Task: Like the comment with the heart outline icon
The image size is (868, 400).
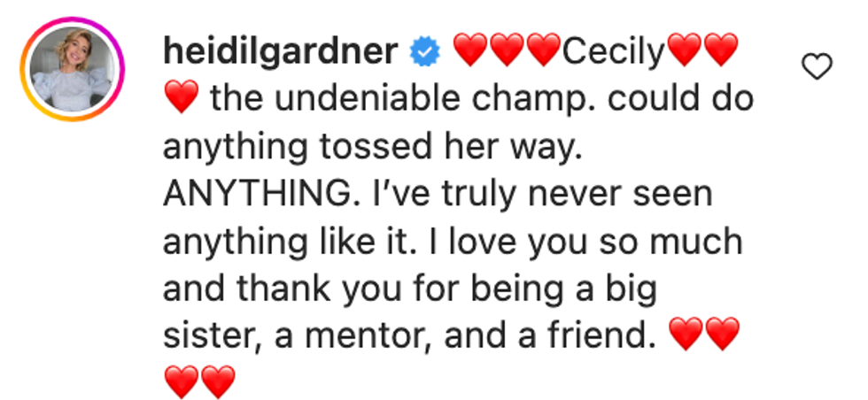Action: coord(817,66)
